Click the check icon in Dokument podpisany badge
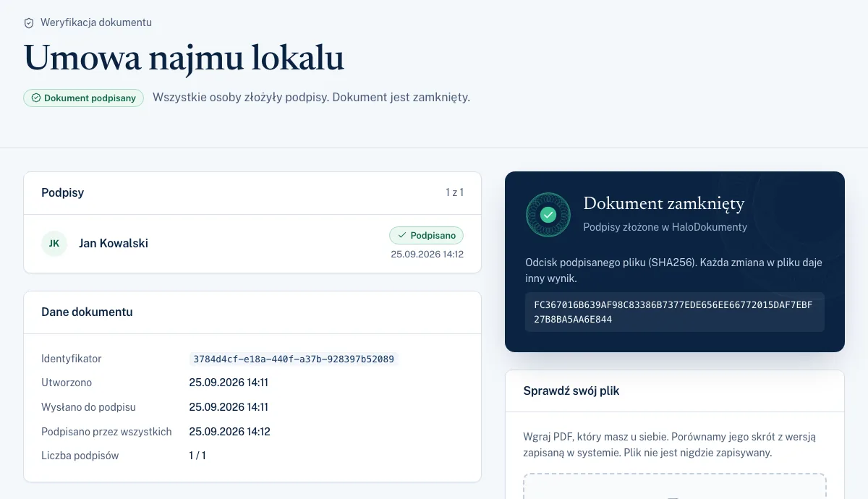868x499 pixels. [x=35, y=98]
